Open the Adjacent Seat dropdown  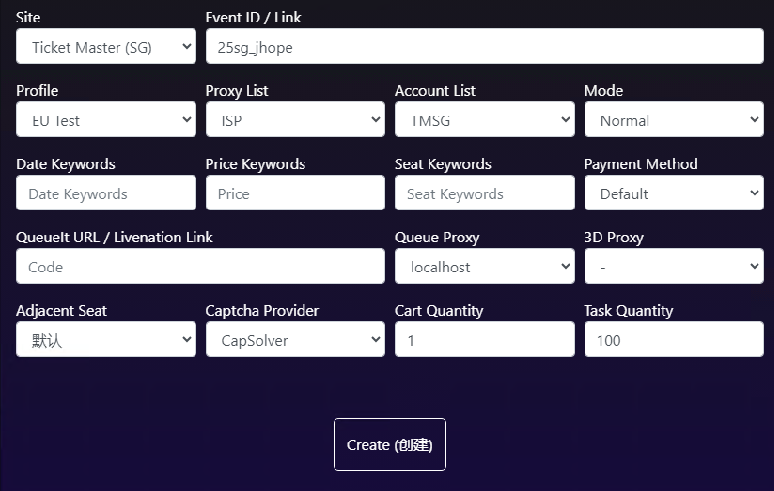click(105, 340)
